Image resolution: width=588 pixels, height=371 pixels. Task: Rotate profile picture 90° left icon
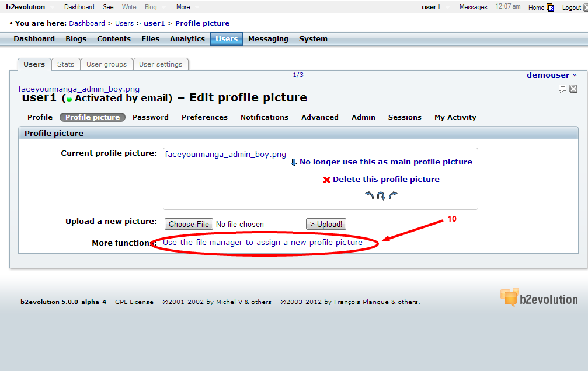pos(370,195)
